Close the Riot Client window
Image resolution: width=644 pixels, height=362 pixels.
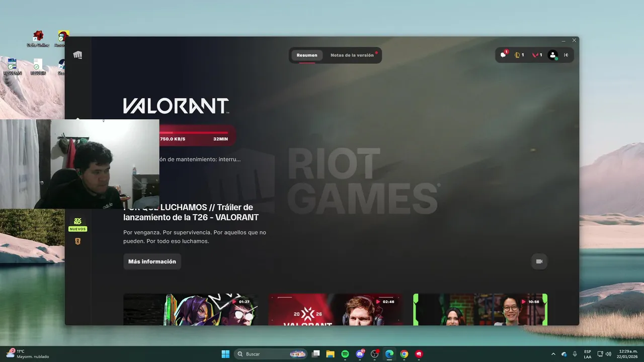[574, 40]
